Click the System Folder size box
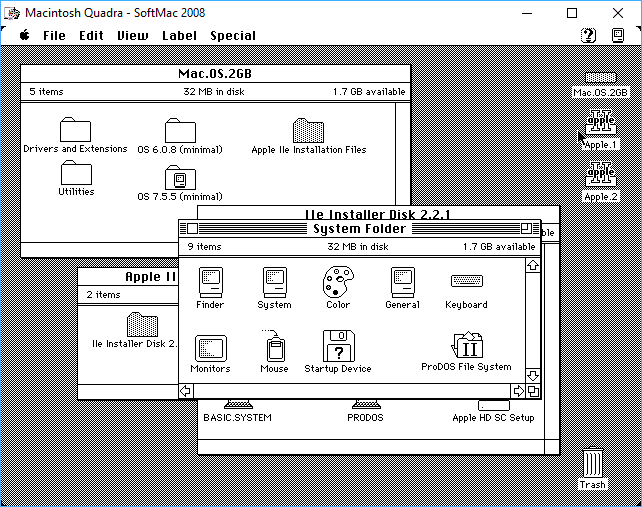 point(533,391)
